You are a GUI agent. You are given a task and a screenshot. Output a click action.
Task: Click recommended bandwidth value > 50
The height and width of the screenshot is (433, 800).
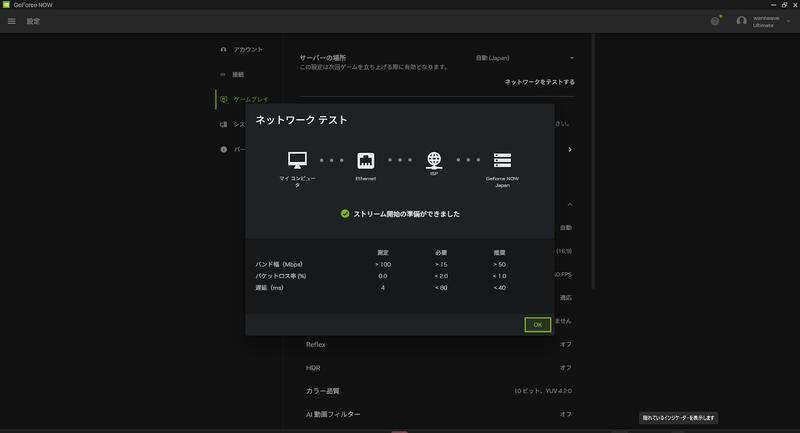pyautogui.click(x=499, y=265)
